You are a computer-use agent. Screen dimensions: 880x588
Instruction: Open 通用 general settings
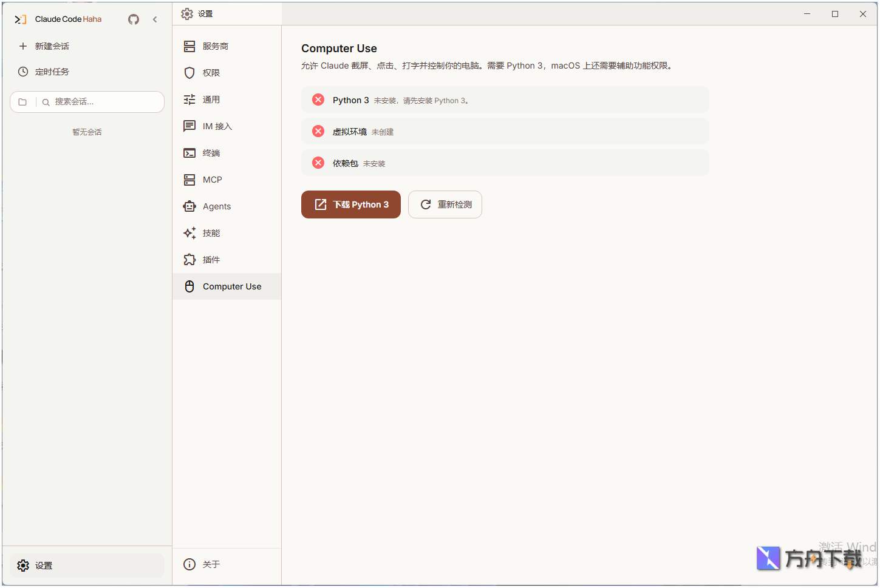(211, 100)
